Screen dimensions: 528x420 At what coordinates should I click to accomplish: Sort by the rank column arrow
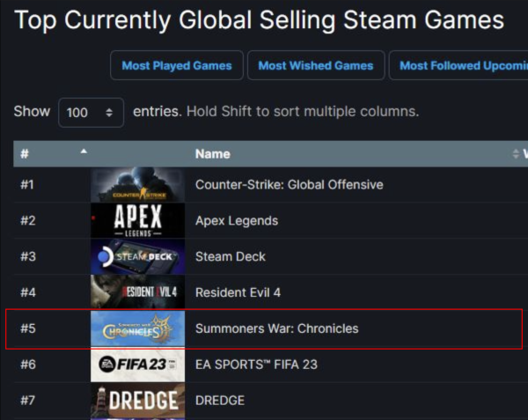[84, 152]
